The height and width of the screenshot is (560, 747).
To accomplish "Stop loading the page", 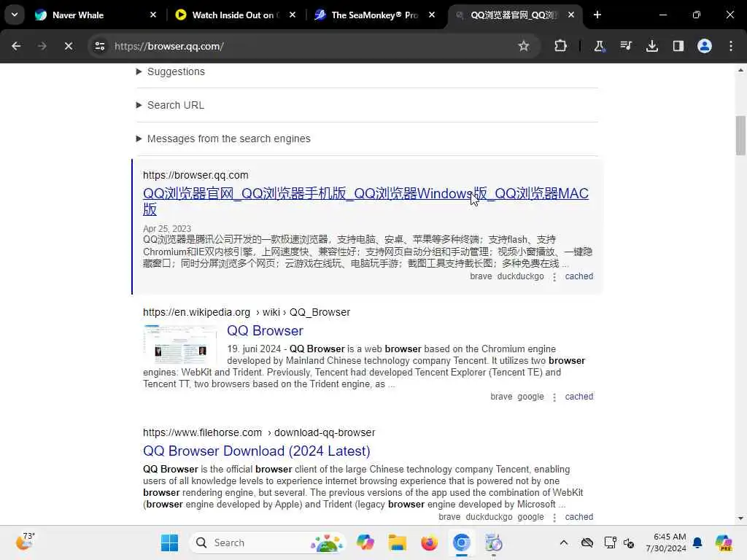I will (x=69, y=46).
